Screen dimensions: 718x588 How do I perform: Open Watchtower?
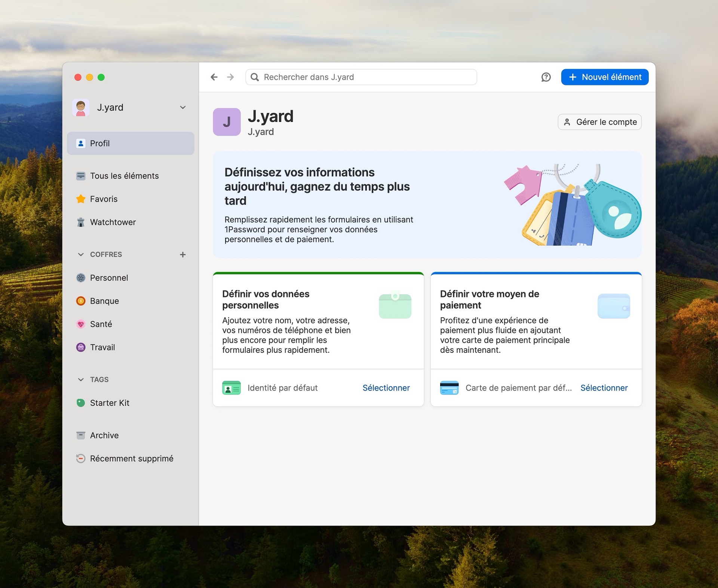click(131, 222)
